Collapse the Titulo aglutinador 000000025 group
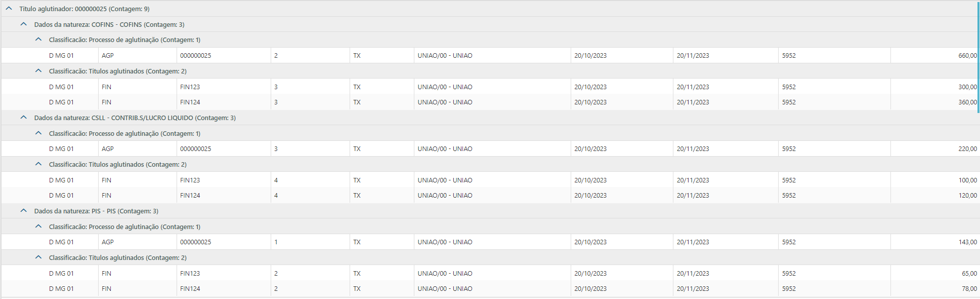 click(x=9, y=9)
